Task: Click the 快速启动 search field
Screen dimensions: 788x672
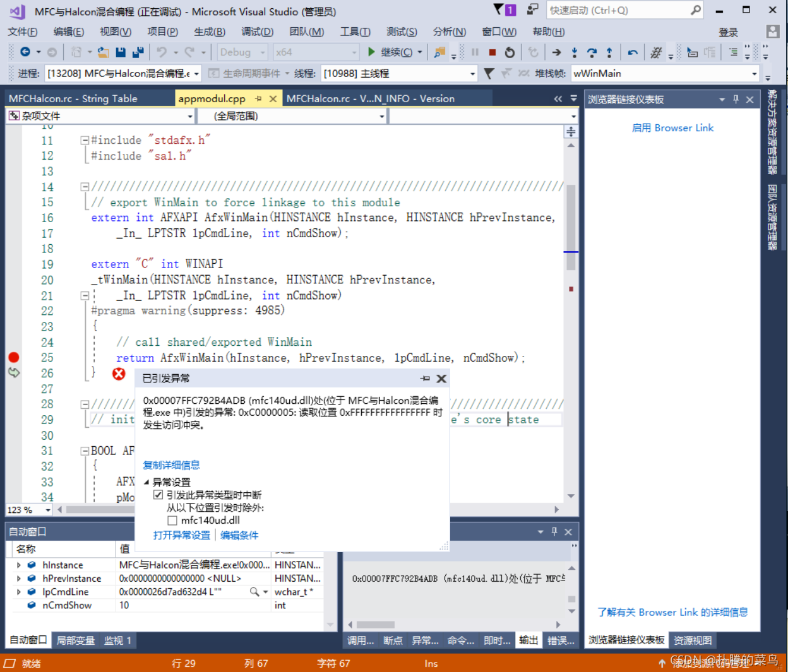Action: [x=625, y=10]
